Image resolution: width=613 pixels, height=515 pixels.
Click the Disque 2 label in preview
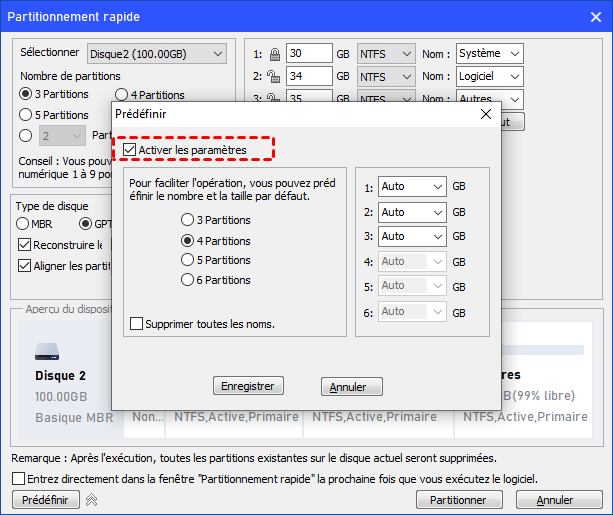click(61, 376)
